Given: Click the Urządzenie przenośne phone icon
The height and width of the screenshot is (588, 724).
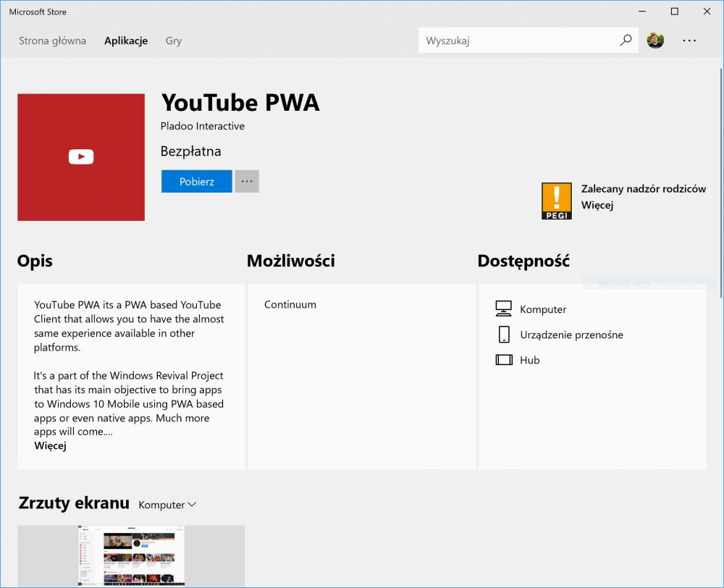Looking at the screenshot, I should (504, 335).
